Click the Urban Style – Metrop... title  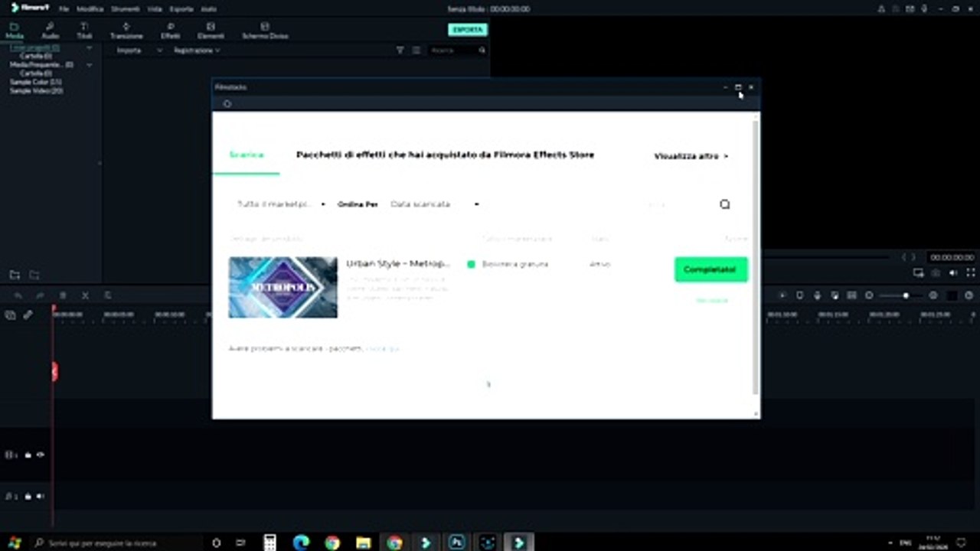(398, 263)
